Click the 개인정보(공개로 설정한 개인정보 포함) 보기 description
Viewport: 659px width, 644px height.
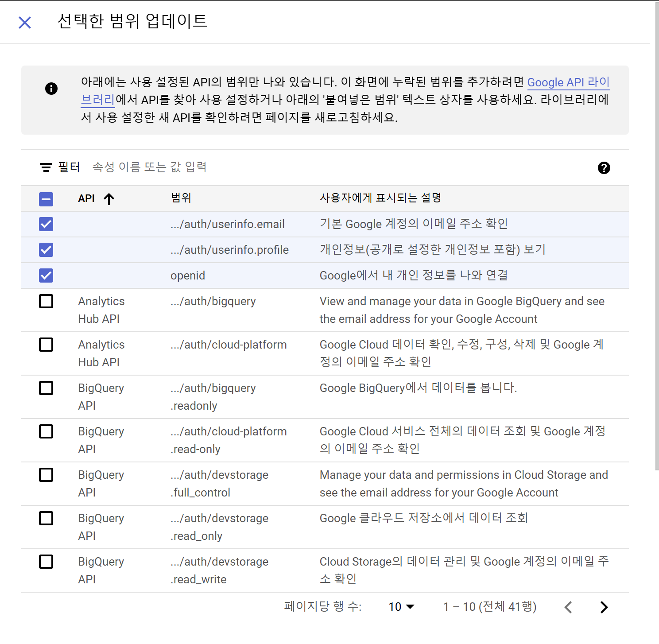[433, 250]
